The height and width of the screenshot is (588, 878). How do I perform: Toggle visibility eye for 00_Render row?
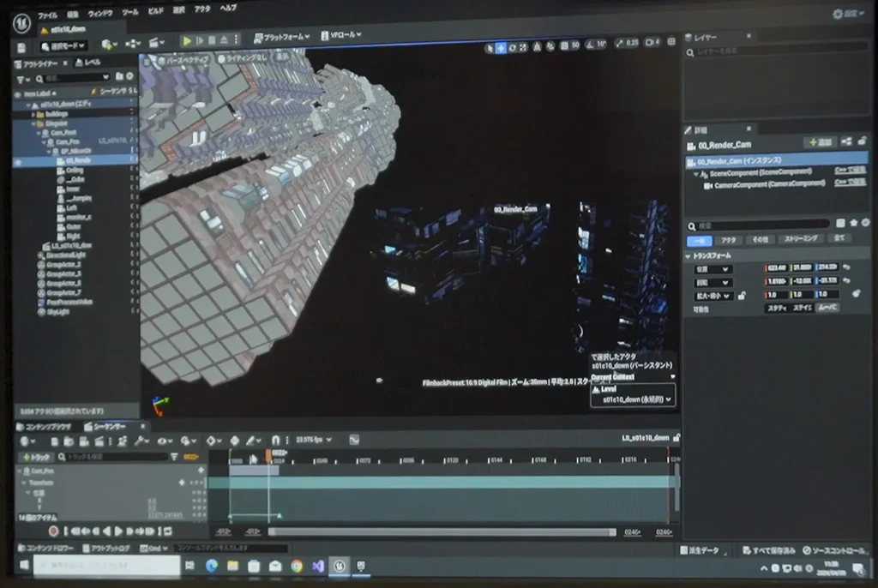[x=18, y=160]
